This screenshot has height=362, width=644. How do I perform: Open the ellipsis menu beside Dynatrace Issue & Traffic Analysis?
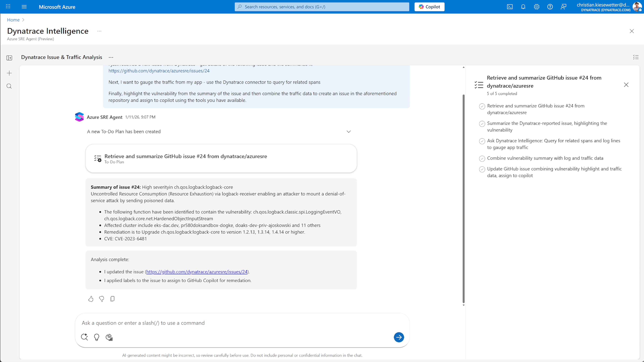[111, 57]
